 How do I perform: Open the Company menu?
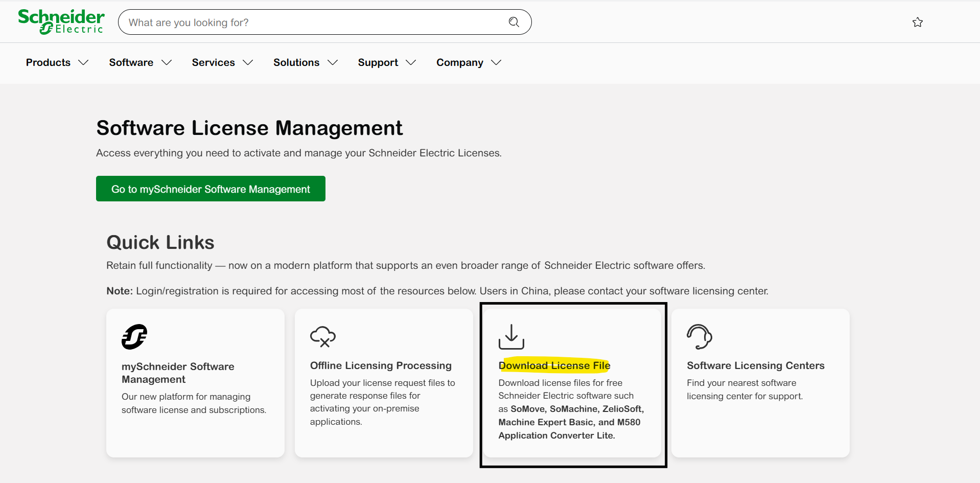[x=459, y=62]
